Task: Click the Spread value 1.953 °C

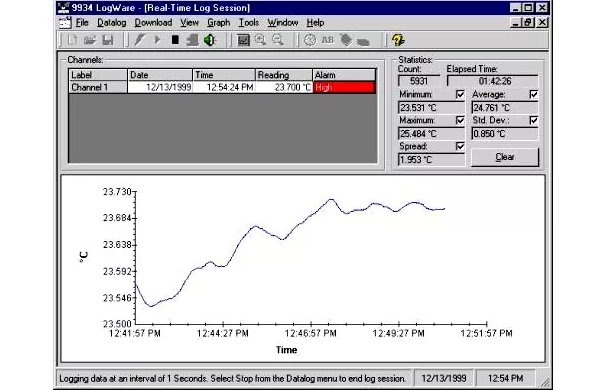Action: pyautogui.click(x=431, y=160)
